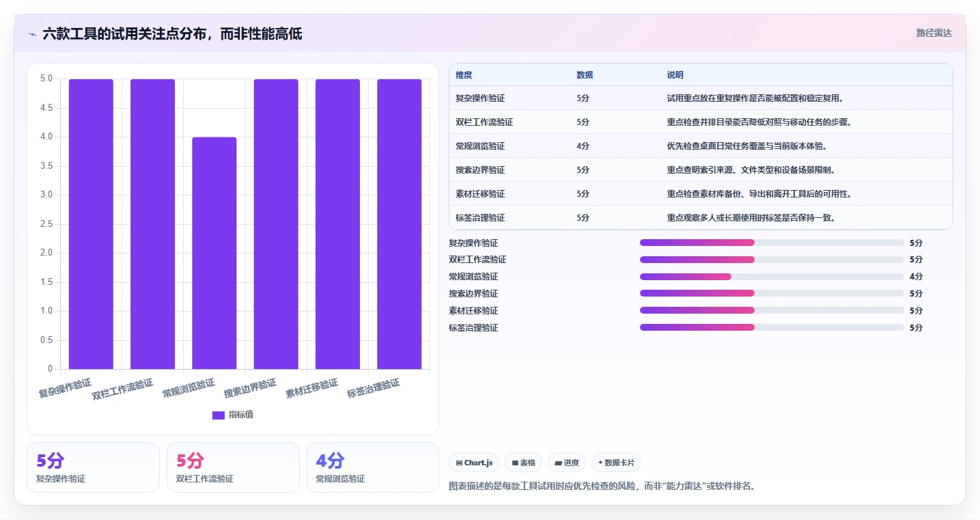Image resolution: width=980 pixels, height=520 pixels.
Task: Click the 路径雷达 label in the header
Action: pyautogui.click(x=934, y=33)
